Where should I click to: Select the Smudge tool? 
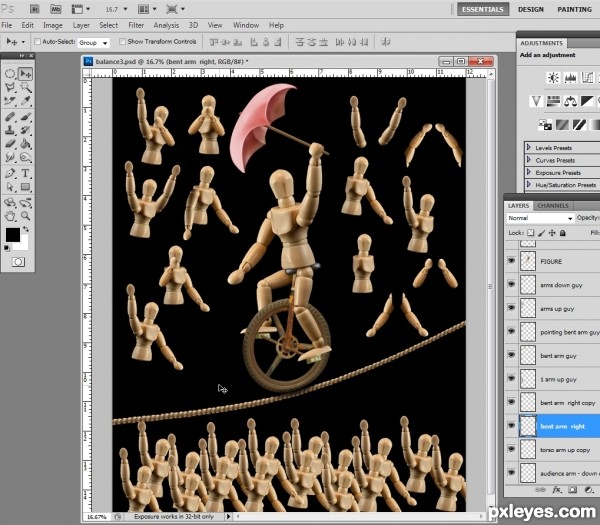click(x=10, y=157)
